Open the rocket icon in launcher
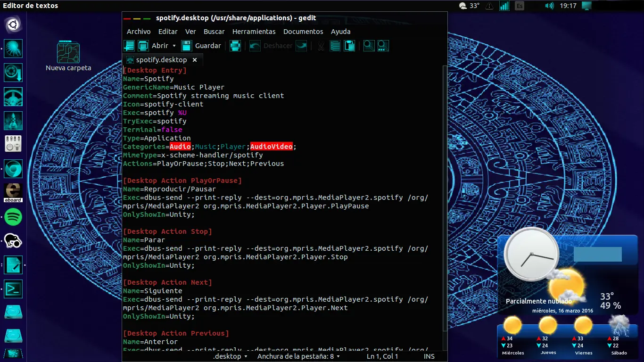644x362 pixels. [x=13, y=121]
